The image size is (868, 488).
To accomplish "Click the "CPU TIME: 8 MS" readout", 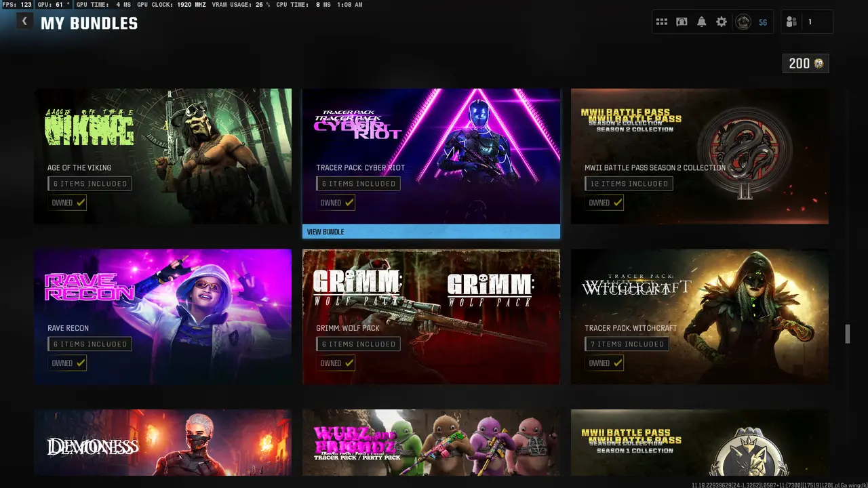I will (304, 5).
